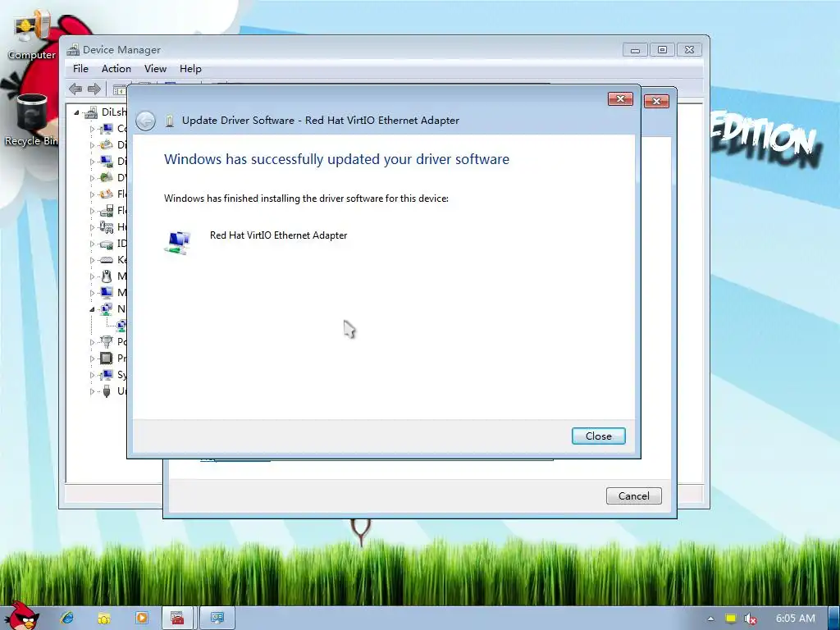Expand the Universal Serial Bus controllers category
The width and height of the screenshot is (840, 630).
tap(92, 391)
